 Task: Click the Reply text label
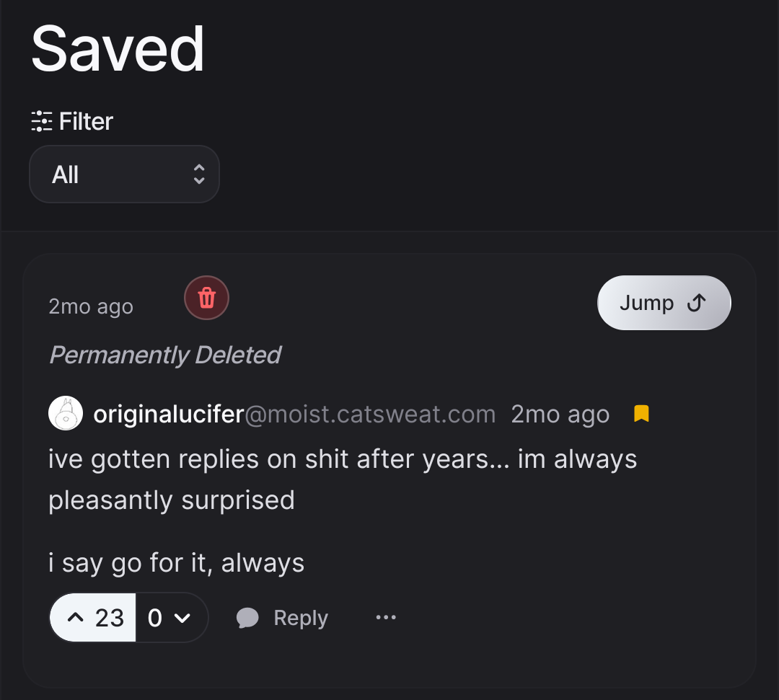pos(301,618)
